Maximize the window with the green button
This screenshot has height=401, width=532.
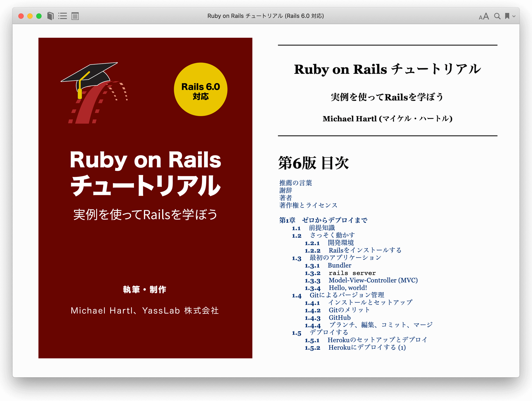(x=39, y=16)
